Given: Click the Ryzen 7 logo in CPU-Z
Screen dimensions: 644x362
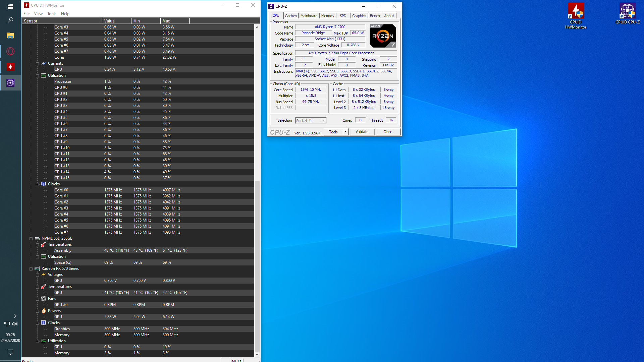Looking at the screenshot, I should 383,36.
